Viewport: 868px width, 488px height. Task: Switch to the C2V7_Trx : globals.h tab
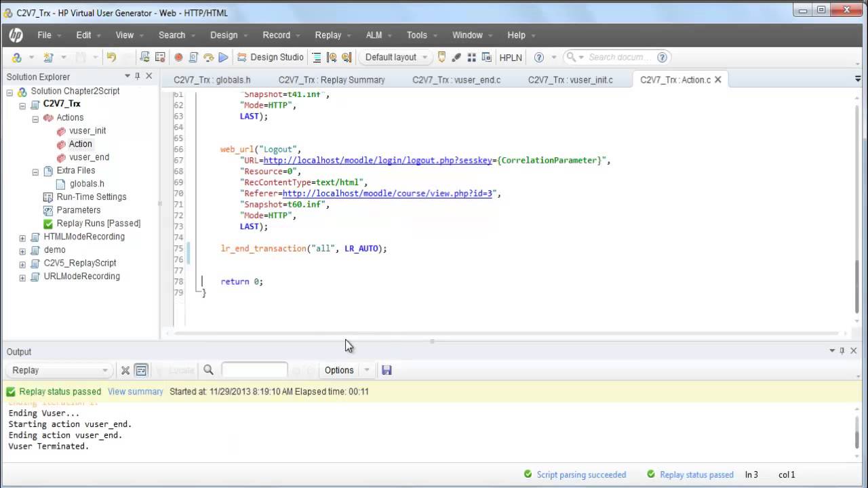coord(212,80)
